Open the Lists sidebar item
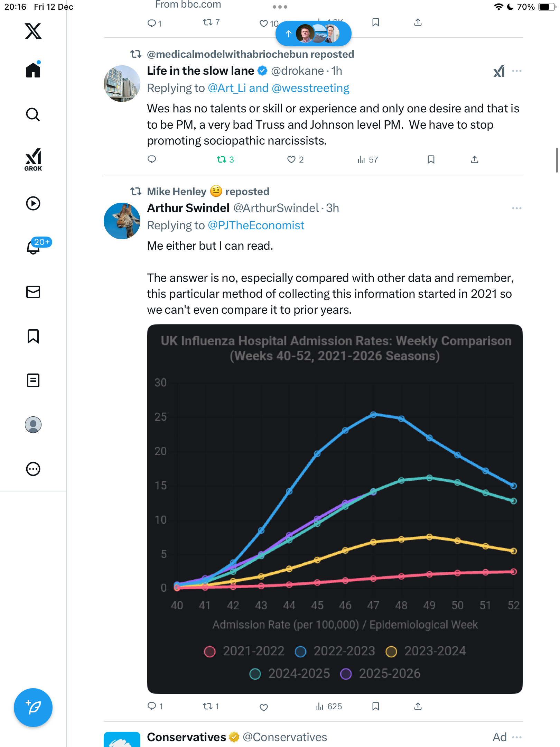Screen dimensions: 560x747 point(33,380)
